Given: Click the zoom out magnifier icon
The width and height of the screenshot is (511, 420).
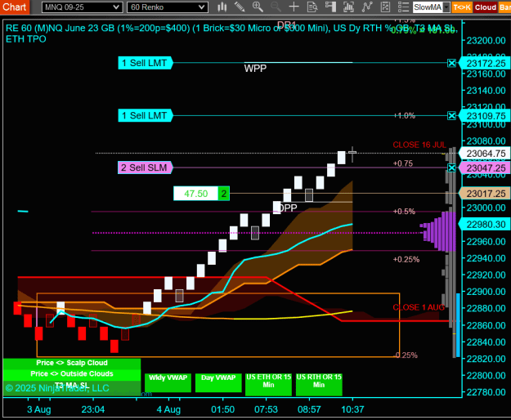Looking at the screenshot, I should coord(276,7).
